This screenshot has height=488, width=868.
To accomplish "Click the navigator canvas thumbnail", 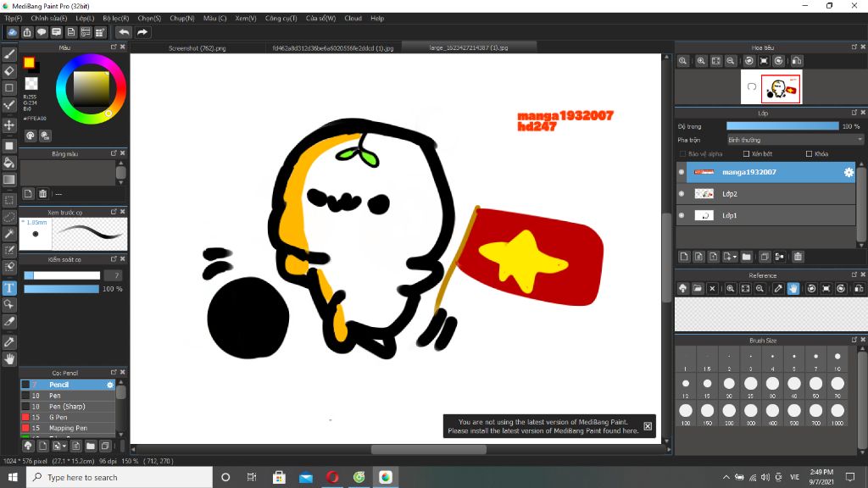I will [771, 87].
